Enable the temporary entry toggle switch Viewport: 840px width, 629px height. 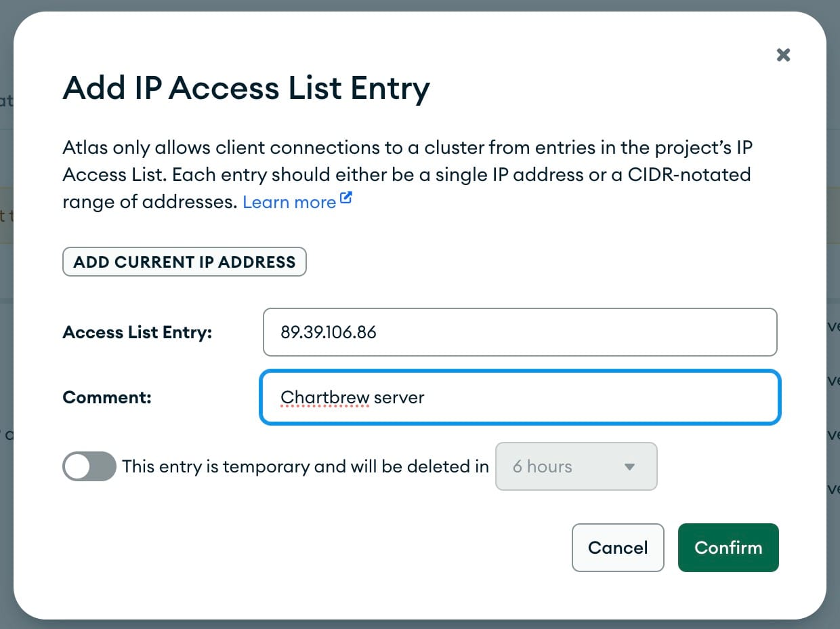89,466
